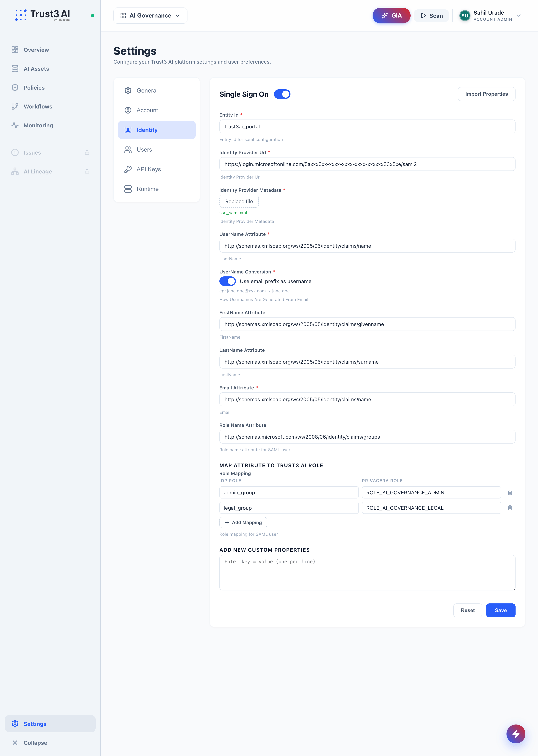
Task: Click the Monitoring activity icon
Action: click(15, 125)
